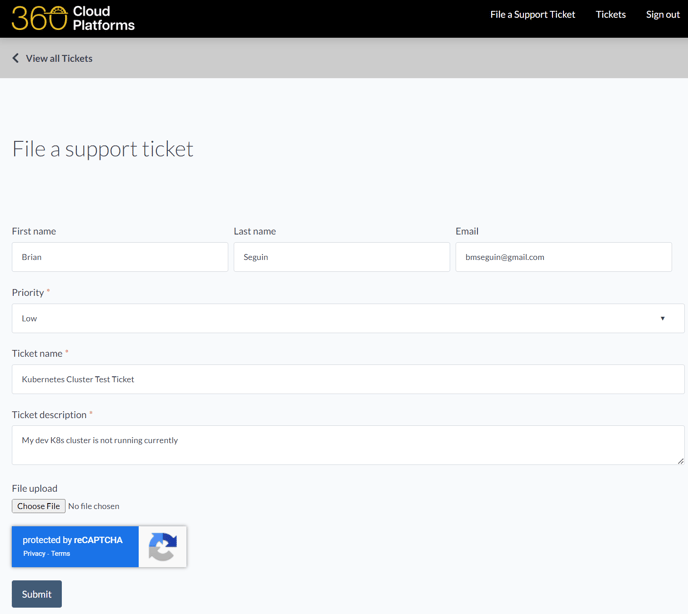The height and width of the screenshot is (614, 688).
Task: Focus the Last name input field
Action: pos(341,257)
